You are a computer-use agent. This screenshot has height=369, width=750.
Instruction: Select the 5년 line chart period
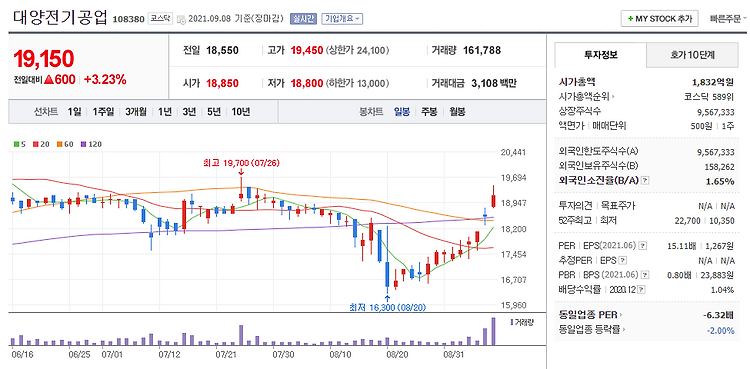click(x=213, y=112)
